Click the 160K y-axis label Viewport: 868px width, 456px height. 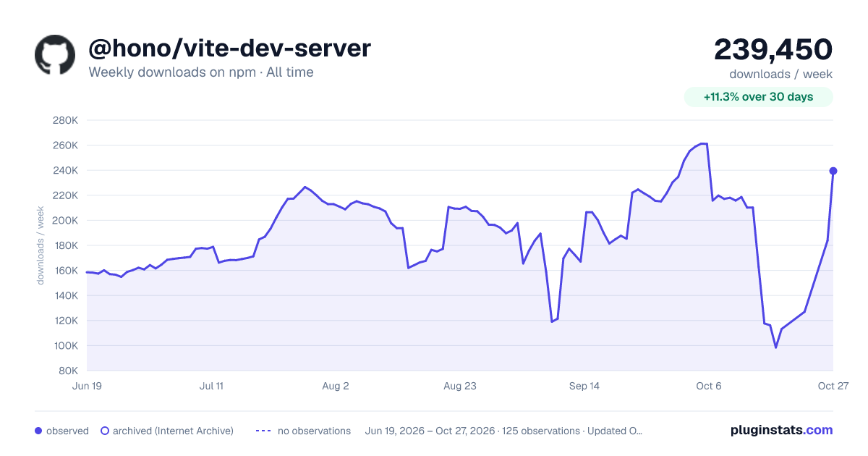65,271
